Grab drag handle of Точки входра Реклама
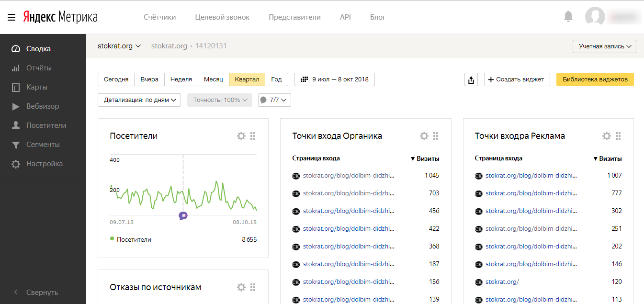 (x=618, y=136)
